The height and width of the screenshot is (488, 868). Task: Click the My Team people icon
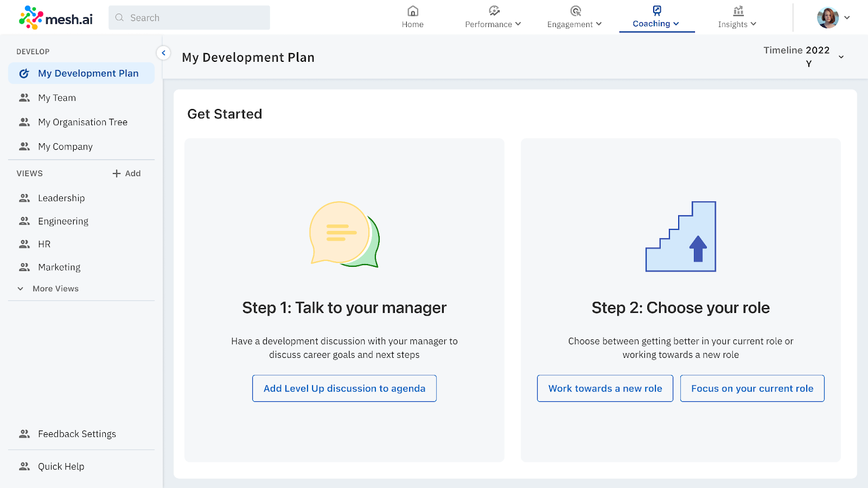point(24,98)
